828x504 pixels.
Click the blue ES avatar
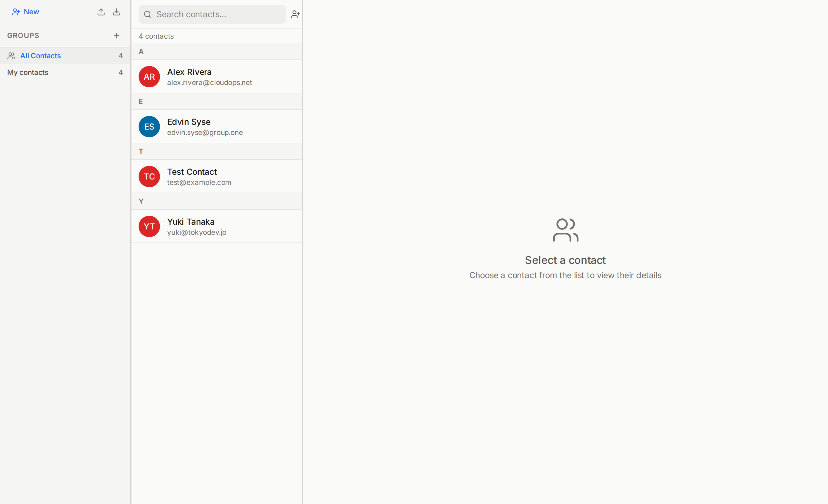149,127
